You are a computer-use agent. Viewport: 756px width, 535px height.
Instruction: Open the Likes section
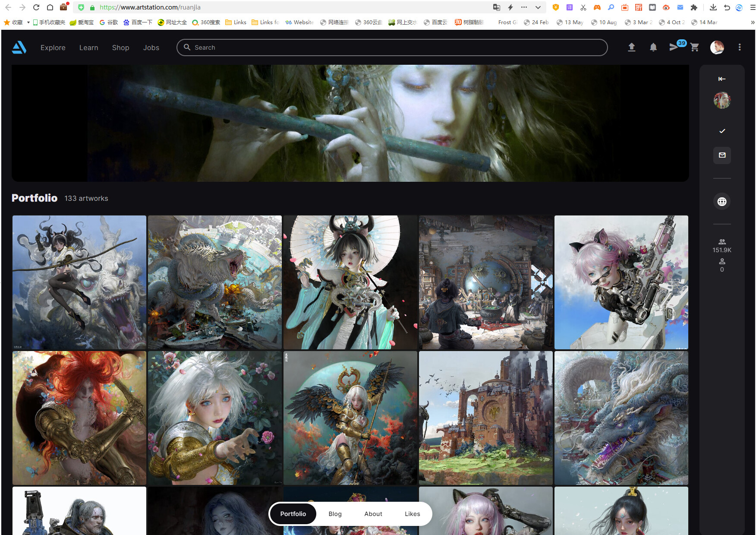412,514
